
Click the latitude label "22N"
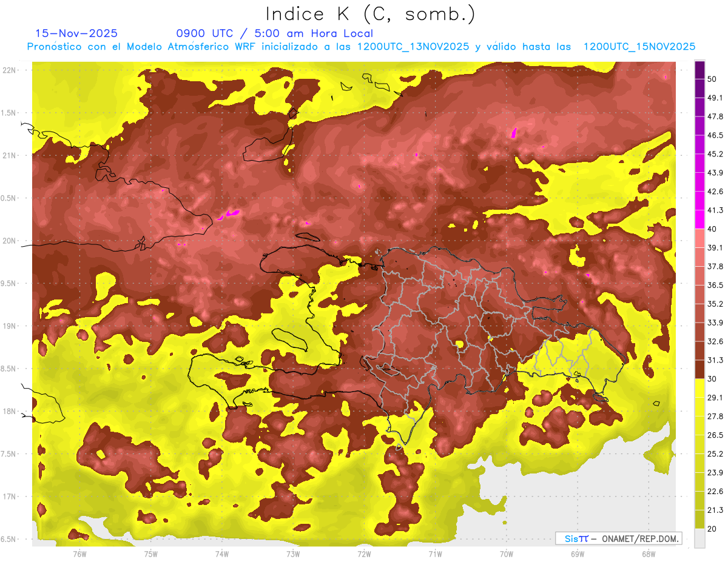click(10, 70)
